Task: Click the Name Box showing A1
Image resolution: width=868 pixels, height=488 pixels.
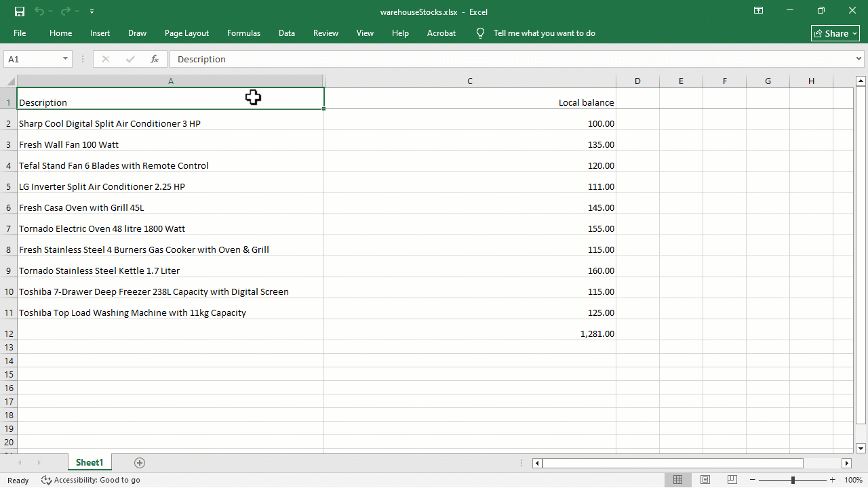Action: pos(33,59)
